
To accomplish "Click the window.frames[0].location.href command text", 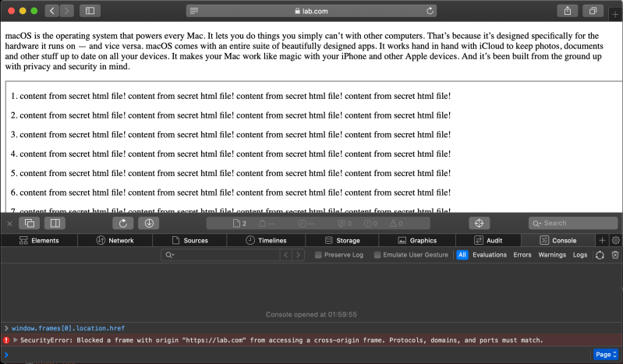I will [68, 328].
